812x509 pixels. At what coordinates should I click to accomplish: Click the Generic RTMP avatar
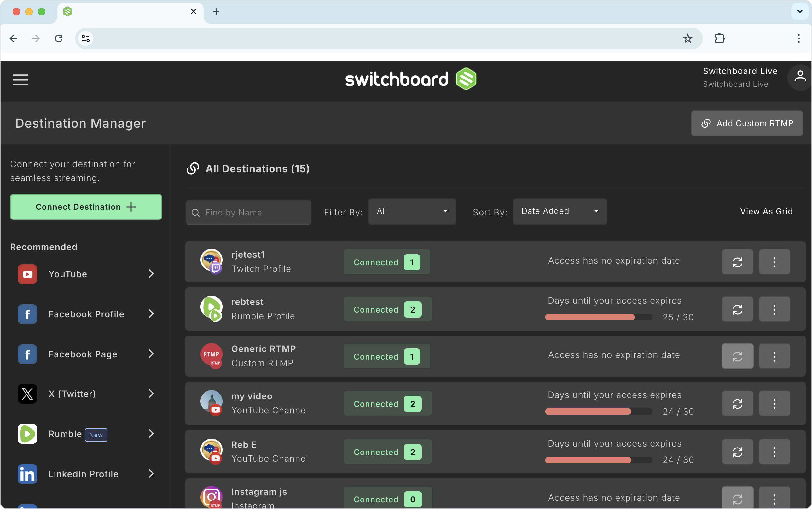(211, 356)
